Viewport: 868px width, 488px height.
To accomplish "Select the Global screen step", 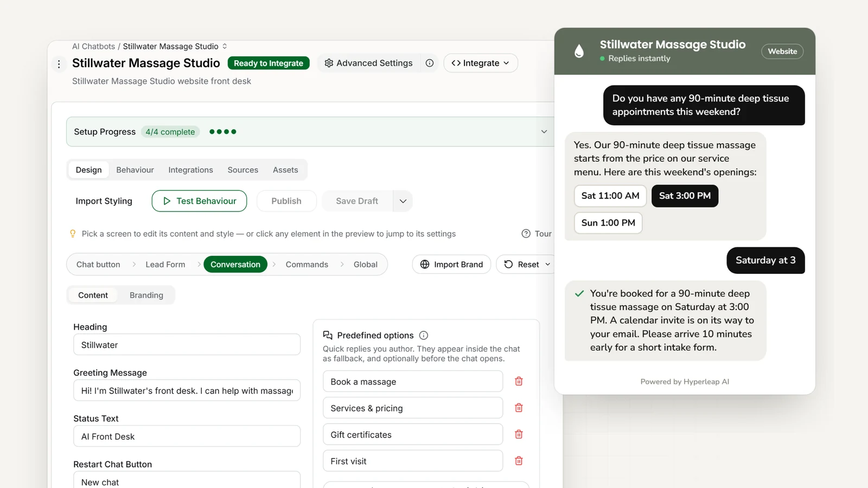I will point(366,265).
